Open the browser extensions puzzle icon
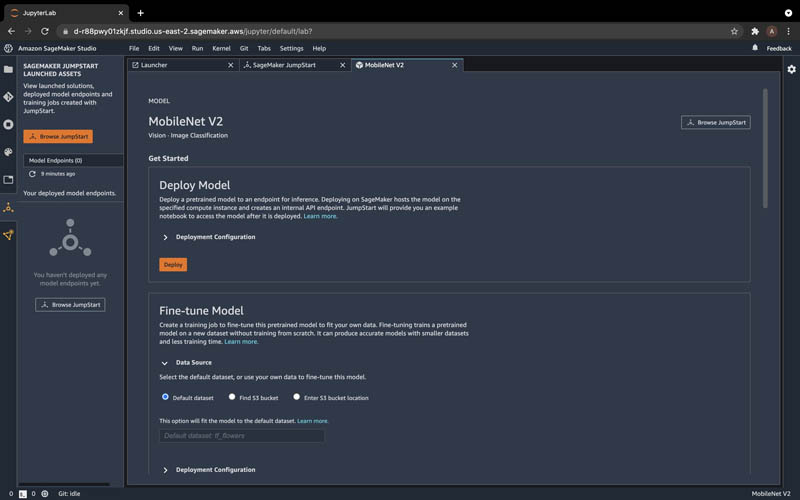This screenshot has height=500, width=800. click(x=755, y=31)
